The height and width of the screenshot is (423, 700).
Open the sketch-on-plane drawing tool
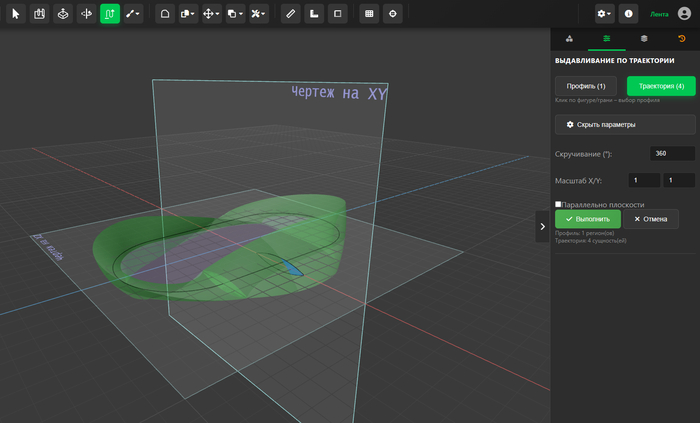point(39,14)
